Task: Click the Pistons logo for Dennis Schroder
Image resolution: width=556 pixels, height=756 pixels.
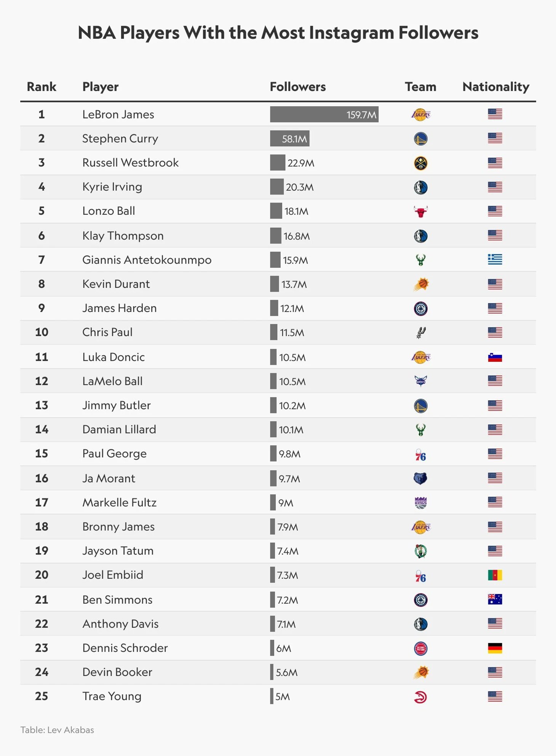Action: [420, 648]
